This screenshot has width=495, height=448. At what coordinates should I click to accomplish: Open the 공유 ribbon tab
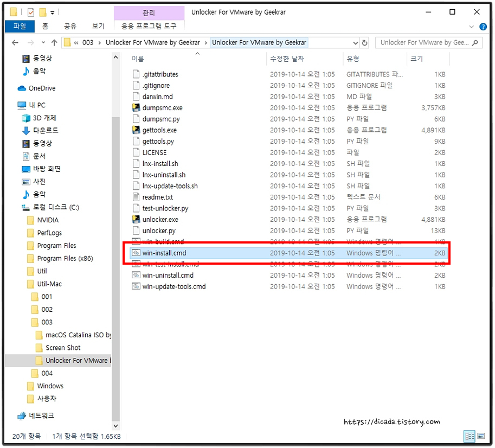pyautogui.click(x=70, y=26)
